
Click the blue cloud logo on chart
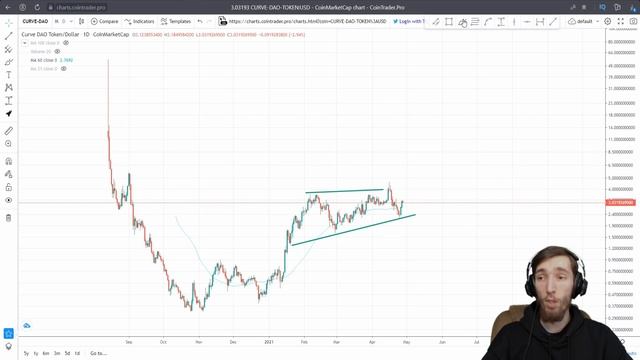(x=27, y=325)
